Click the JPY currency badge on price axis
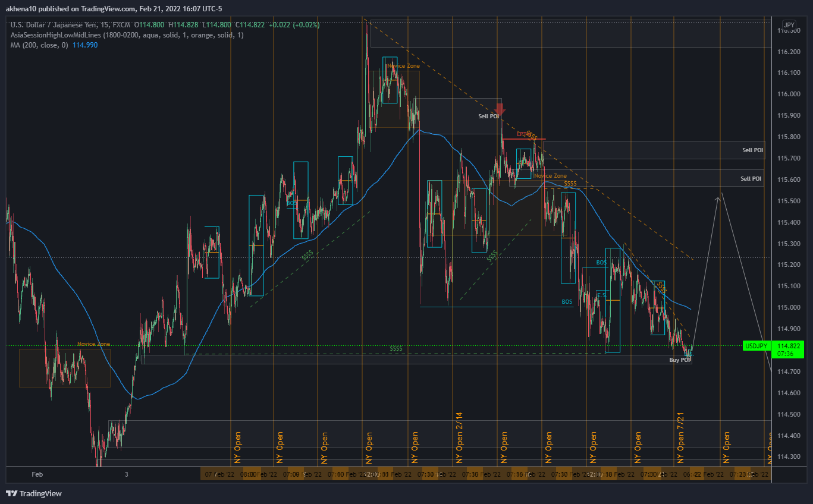 click(x=789, y=25)
